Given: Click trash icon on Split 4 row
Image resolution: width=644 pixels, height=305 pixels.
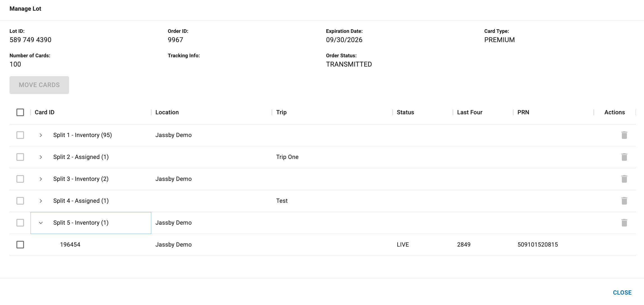Looking at the screenshot, I should 624,201.
